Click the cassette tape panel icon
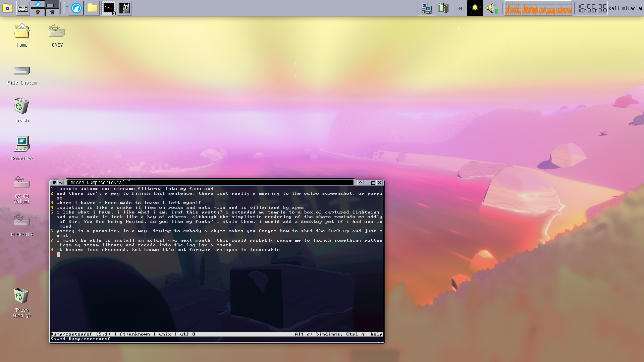The width and height of the screenshot is (644, 362). point(23,8)
